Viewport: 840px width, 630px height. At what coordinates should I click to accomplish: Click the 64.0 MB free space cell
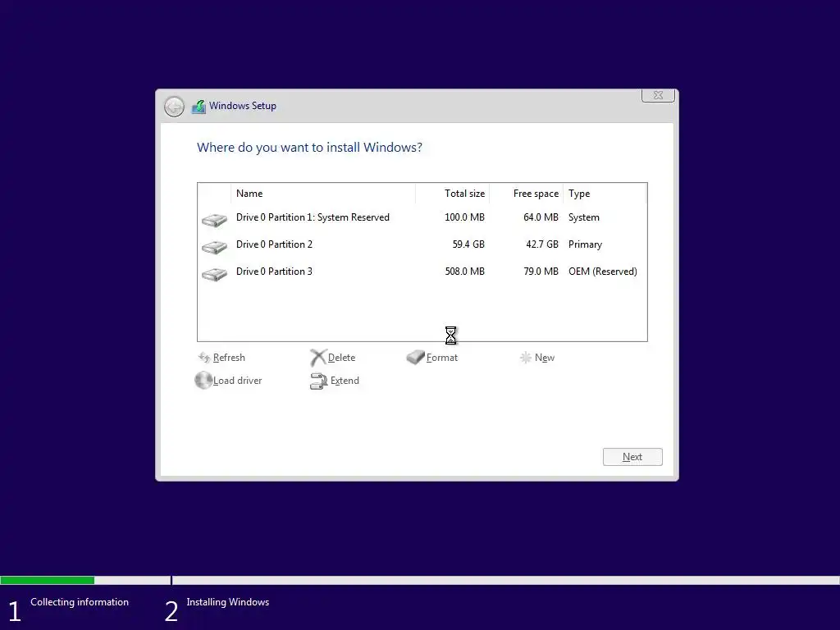click(541, 217)
